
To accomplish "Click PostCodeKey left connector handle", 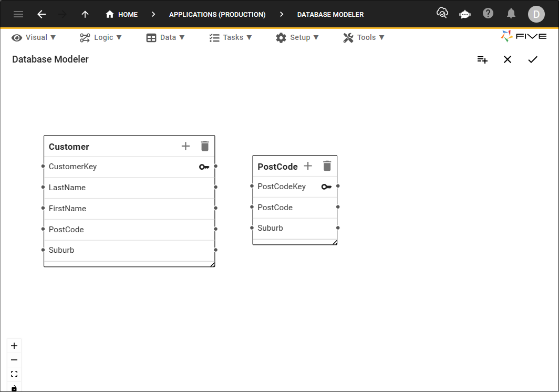I will click(x=252, y=186).
